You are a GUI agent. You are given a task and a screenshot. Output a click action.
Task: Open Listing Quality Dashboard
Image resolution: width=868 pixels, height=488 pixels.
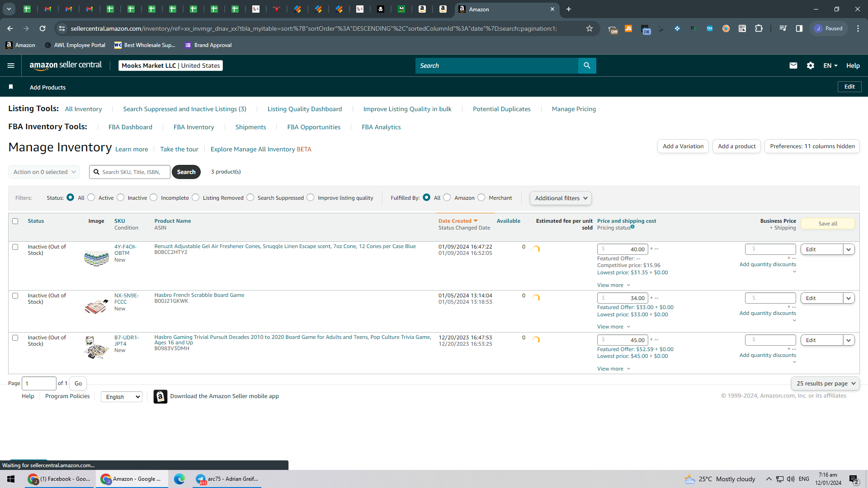(x=305, y=109)
